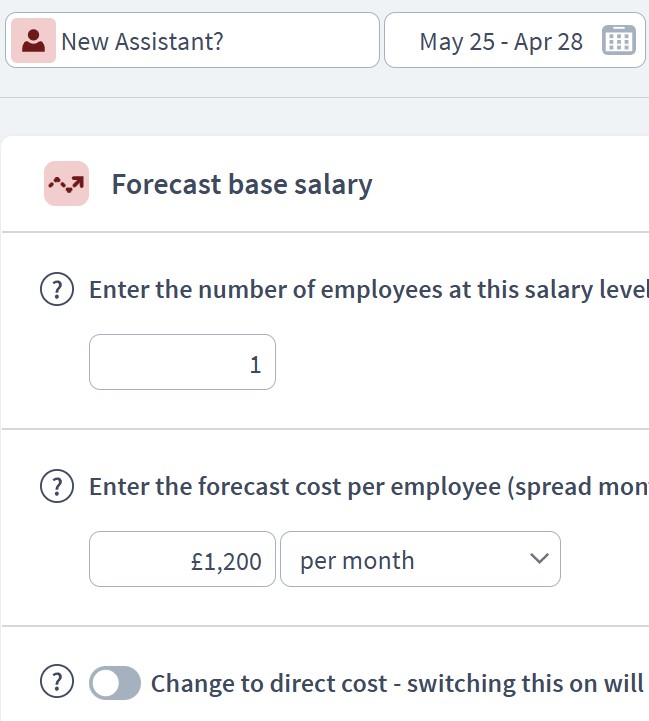The height and width of the screenshot is (721, 649).
Task: Toggle on the Change to direct cost switch
Action: tap(115, 683)
